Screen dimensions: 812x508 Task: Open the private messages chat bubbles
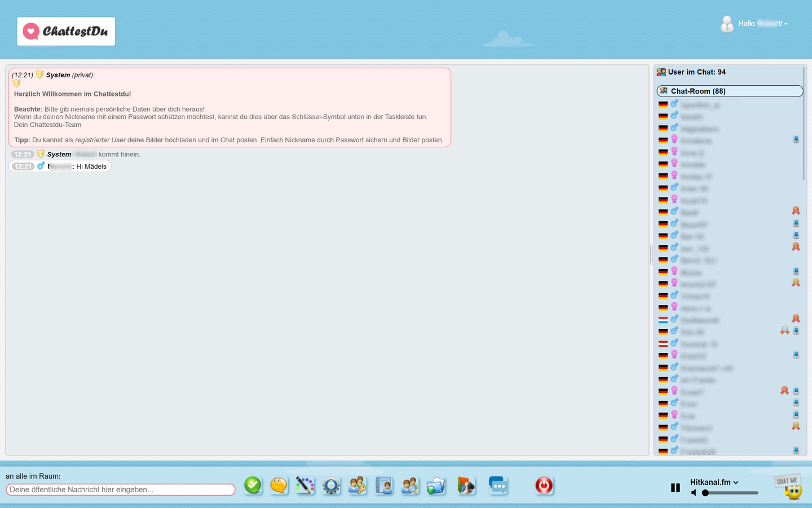(x=498, y=485)
